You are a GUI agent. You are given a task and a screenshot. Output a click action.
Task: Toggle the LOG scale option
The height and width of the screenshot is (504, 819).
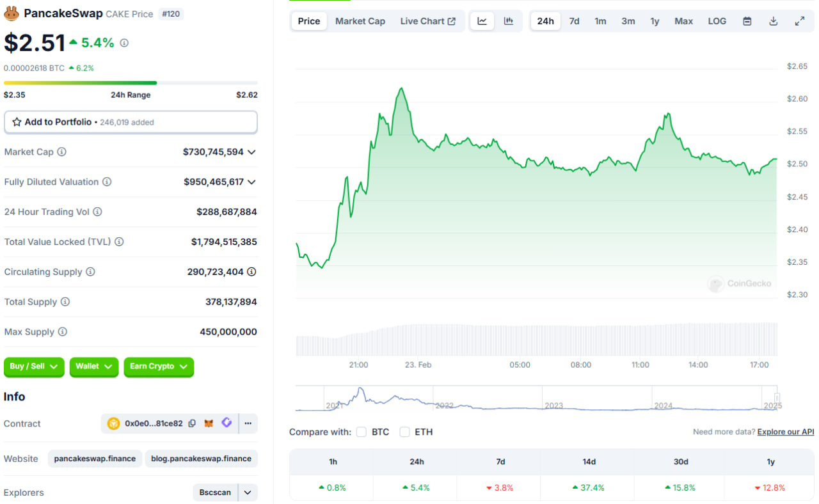(x=717, y=21)
